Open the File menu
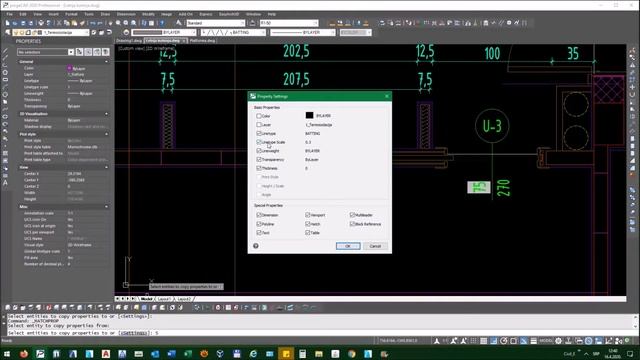Viewport: 640px width, 360px height. click(x=9, y=14)
